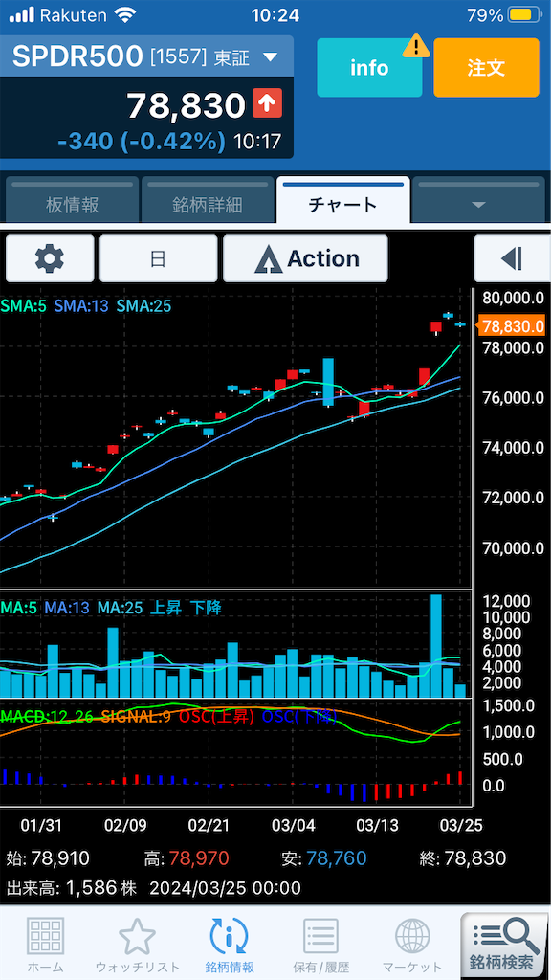Tap the SMA:5 legend label
551x980 pixels.
(x=24, y=306)
